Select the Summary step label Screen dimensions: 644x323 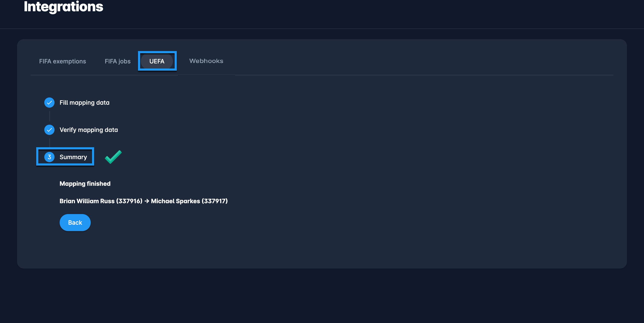coord(73,157)
